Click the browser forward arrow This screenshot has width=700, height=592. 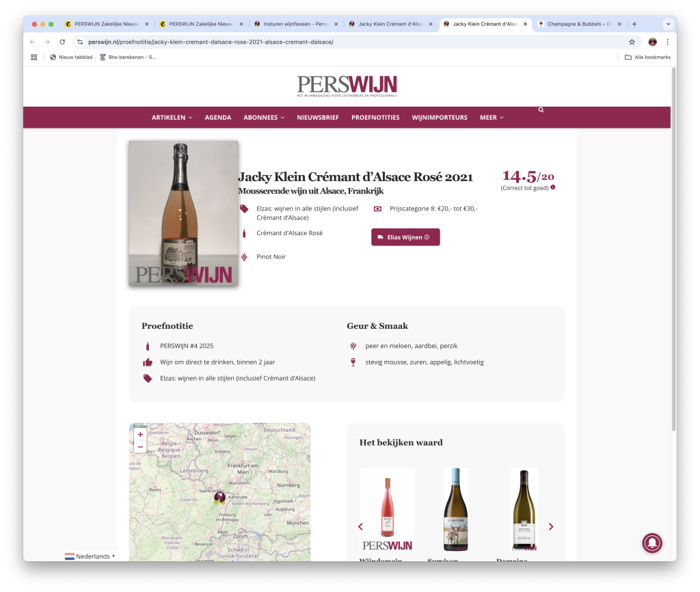click(x=47, y=42)
